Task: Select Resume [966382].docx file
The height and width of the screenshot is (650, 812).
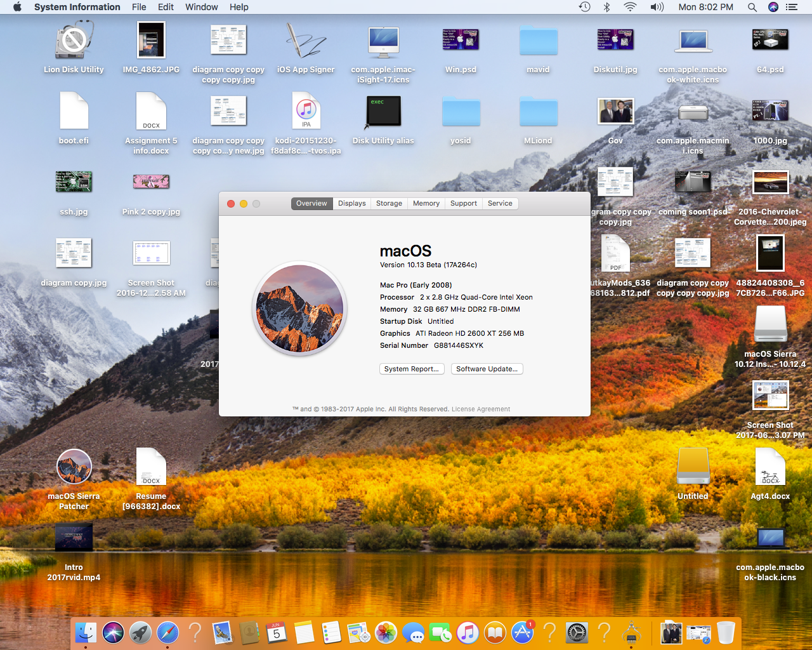Action: click(x=151, y=467)
